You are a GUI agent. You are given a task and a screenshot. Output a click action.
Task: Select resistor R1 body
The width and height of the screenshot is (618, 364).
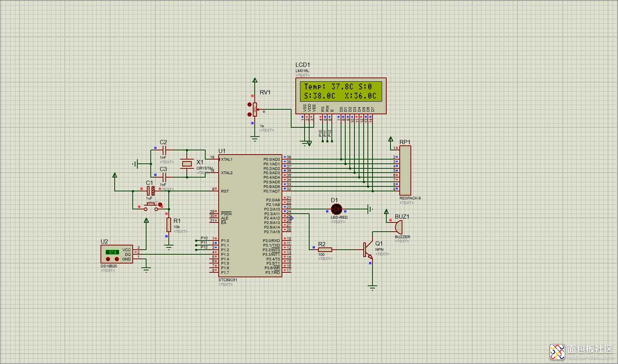pos(169,224)
